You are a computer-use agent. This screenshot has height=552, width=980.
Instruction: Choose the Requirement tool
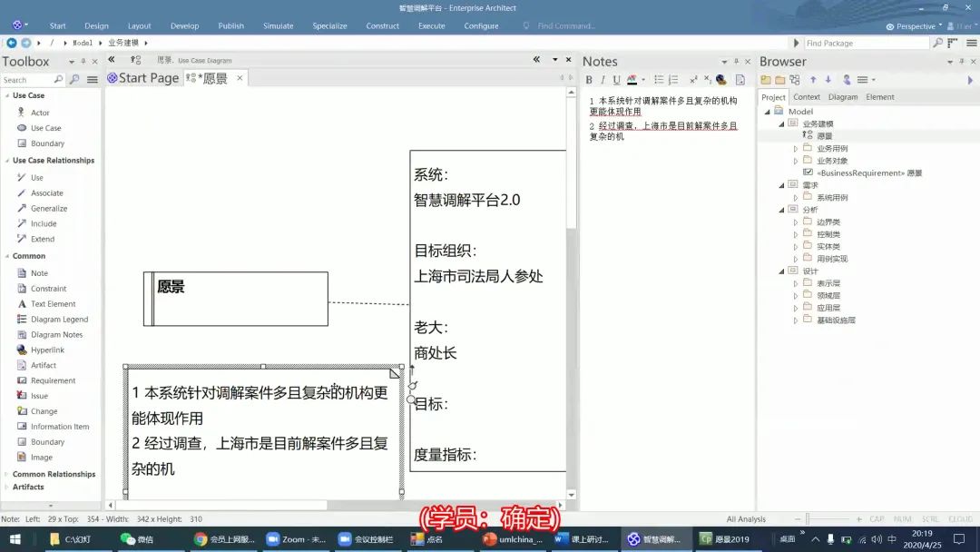tap(53, 380)
